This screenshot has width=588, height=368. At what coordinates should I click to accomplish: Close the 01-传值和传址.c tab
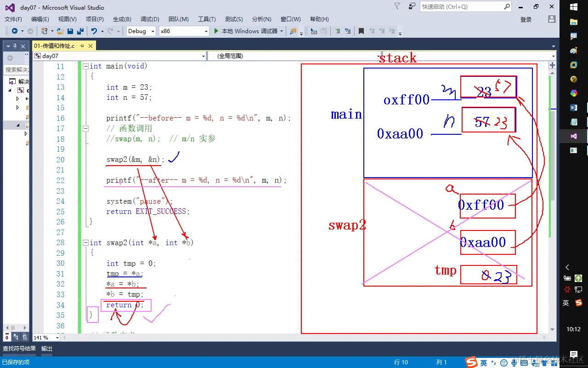(91, 46)
